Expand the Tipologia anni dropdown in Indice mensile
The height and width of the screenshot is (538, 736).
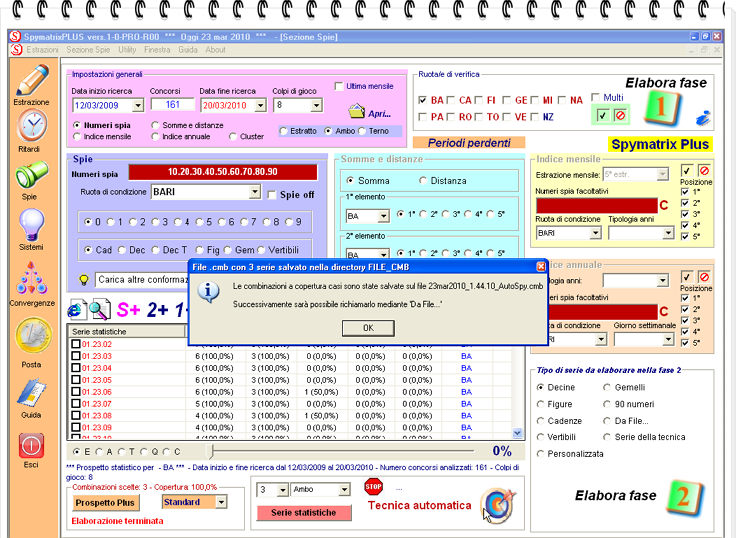click(x=668, y=233)
